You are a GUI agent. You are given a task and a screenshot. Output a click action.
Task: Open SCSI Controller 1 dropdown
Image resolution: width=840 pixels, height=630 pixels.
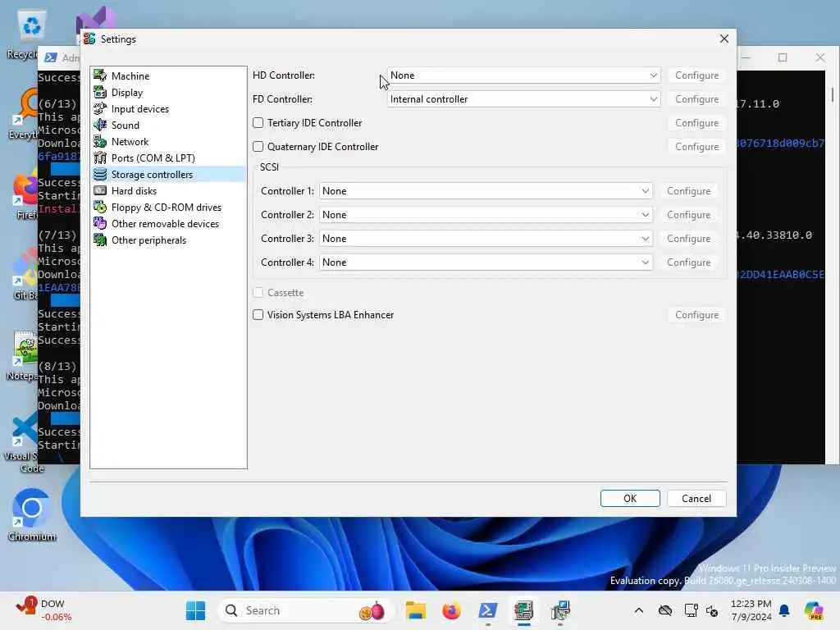click(x=486, y=190)
